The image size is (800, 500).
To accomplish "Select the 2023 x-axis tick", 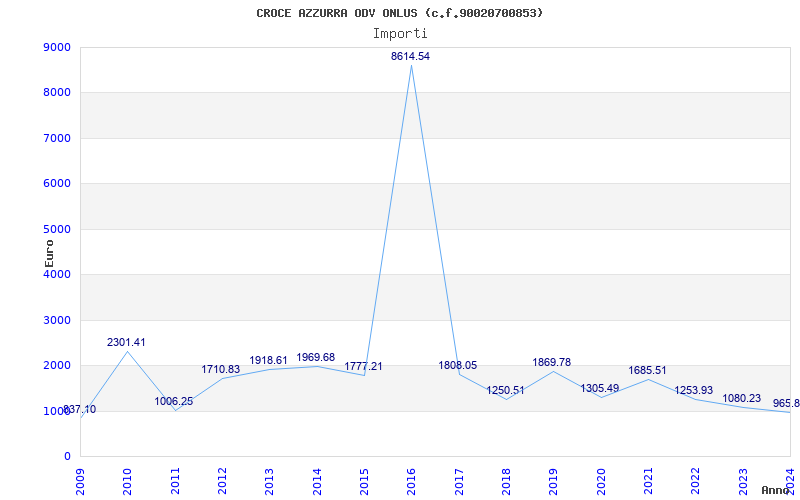I will (742, 482).
